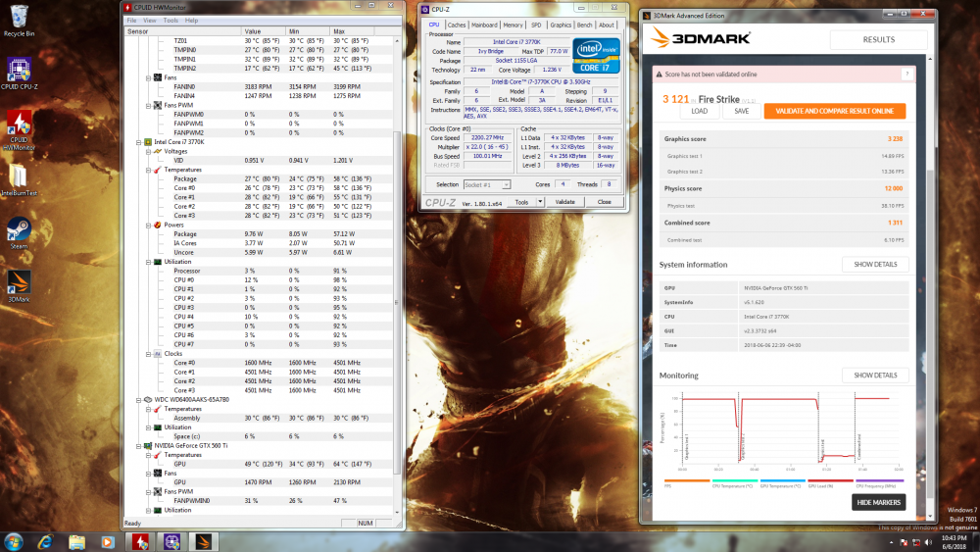This screenshot has width=980, height=552.
Task: Launch Steam from the desktop
Action: [19, 232]
